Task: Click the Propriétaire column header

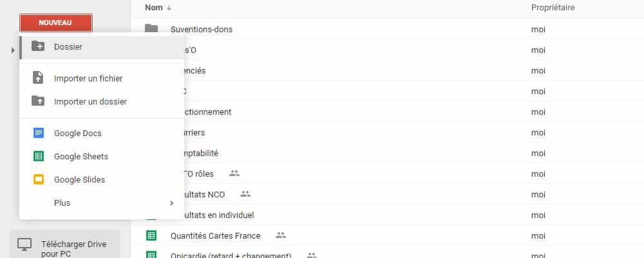Action: pos(553,7)
